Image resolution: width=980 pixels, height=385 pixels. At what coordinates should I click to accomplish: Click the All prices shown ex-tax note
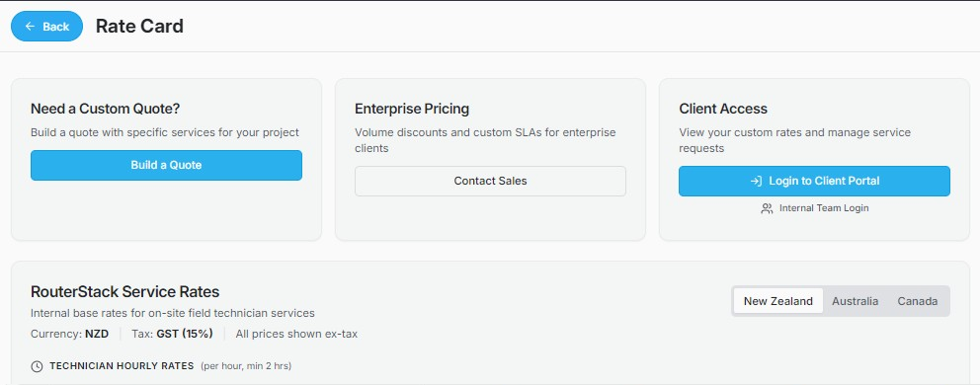click(296, 334)
